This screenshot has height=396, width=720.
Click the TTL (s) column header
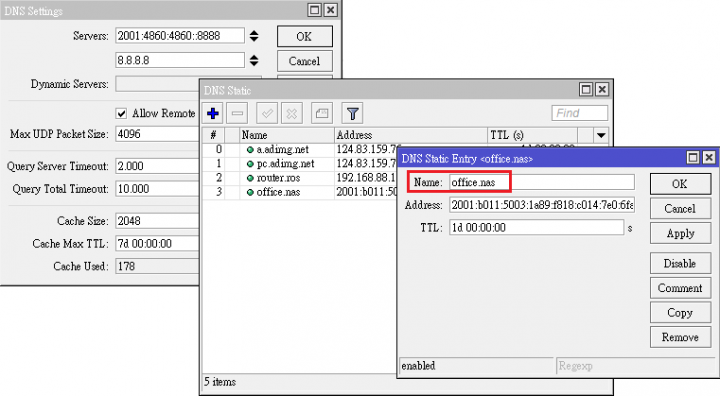point(532,135)
